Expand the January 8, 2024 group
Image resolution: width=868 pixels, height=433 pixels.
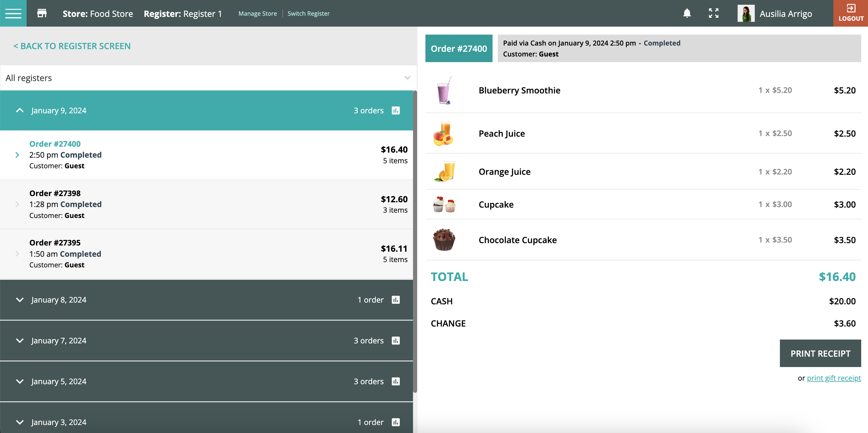click(x=20, y=300)
